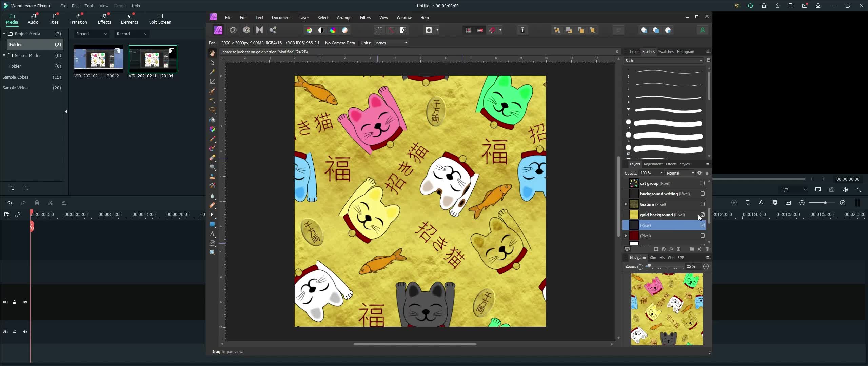This screenshot has width=868, height=366.
Task: Select the VID_20210211_120042 clip thumbnail
Action: (98, 59)
